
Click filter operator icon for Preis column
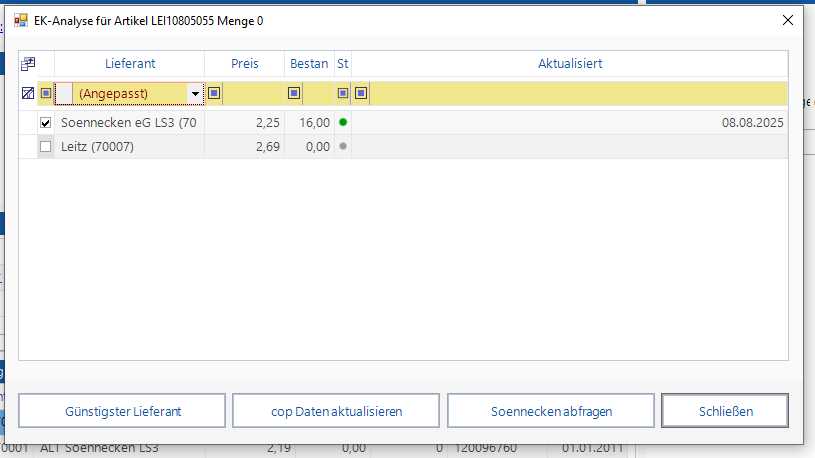pyautogui.click(x=214, y=94)
